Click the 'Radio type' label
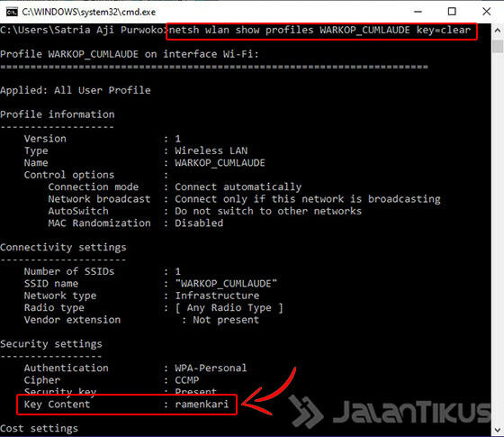 click(x=54, y=307)
